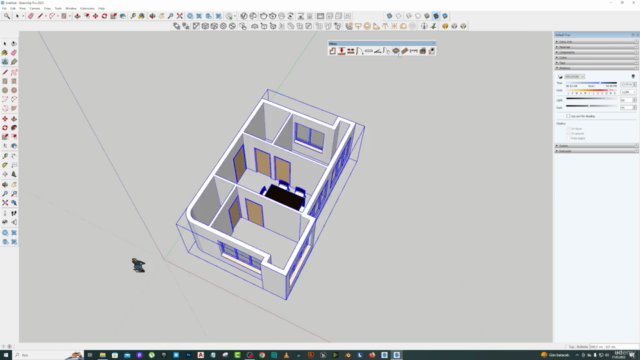Open the UTC time zone dropdown
Screen dimensions: 640x360
575,77
